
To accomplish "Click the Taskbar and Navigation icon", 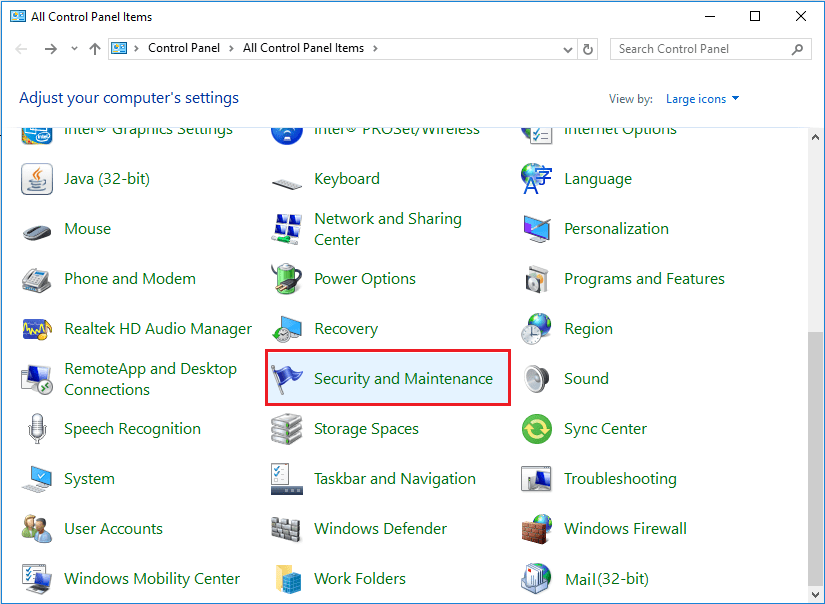I will tap(287, 479).
